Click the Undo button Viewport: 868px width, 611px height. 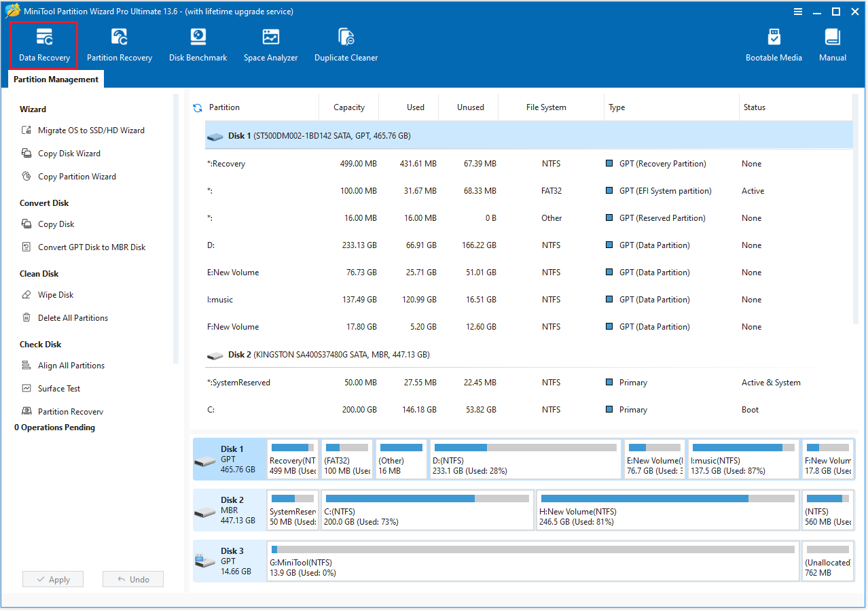click(133, 580)
